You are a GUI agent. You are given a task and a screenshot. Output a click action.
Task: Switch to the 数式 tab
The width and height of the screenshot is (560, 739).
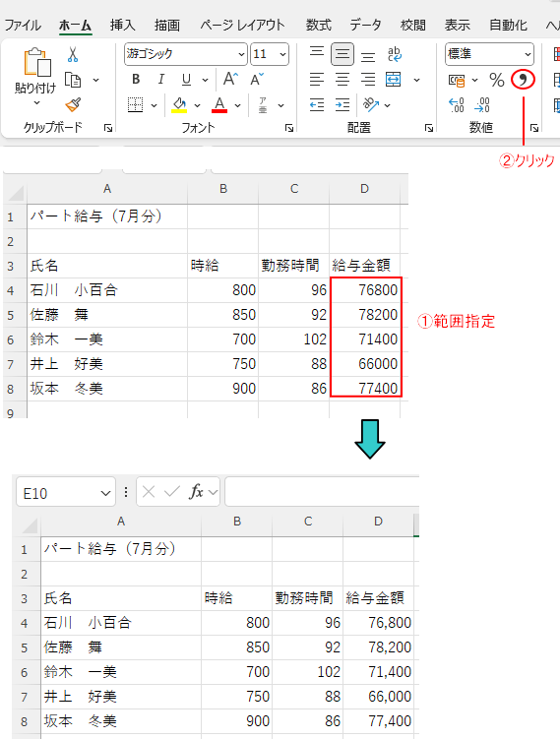click(319, 25)
